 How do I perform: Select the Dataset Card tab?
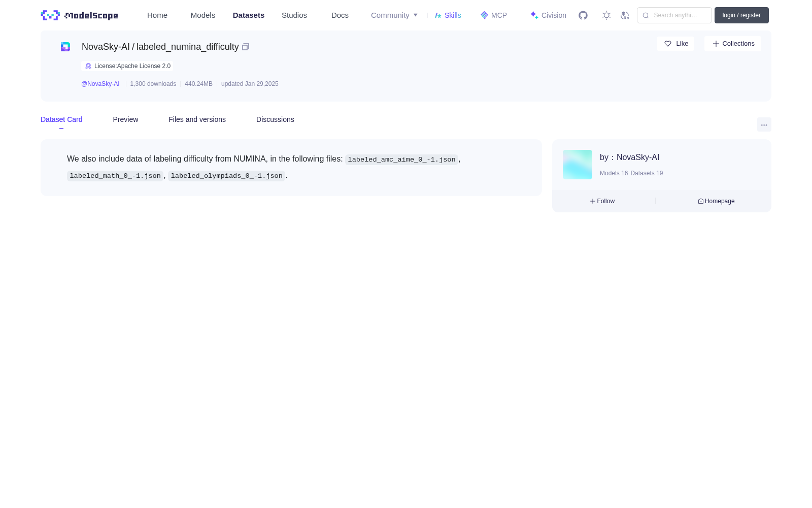(61, 119)
